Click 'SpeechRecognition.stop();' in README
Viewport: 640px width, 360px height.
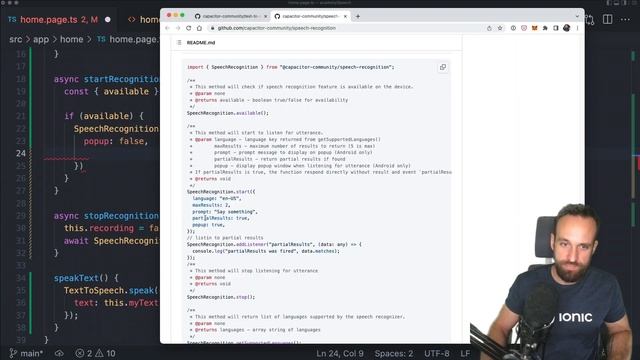pyautogui.click(x=221, y=297)
